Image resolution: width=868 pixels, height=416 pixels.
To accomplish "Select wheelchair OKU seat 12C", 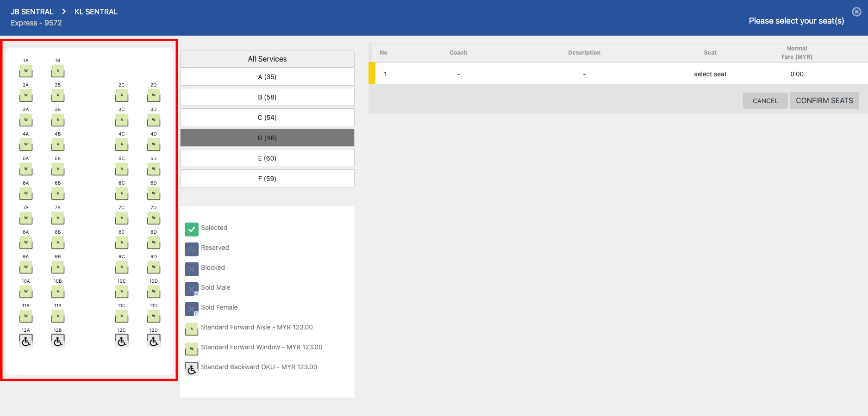I will [x=122, y=341].
